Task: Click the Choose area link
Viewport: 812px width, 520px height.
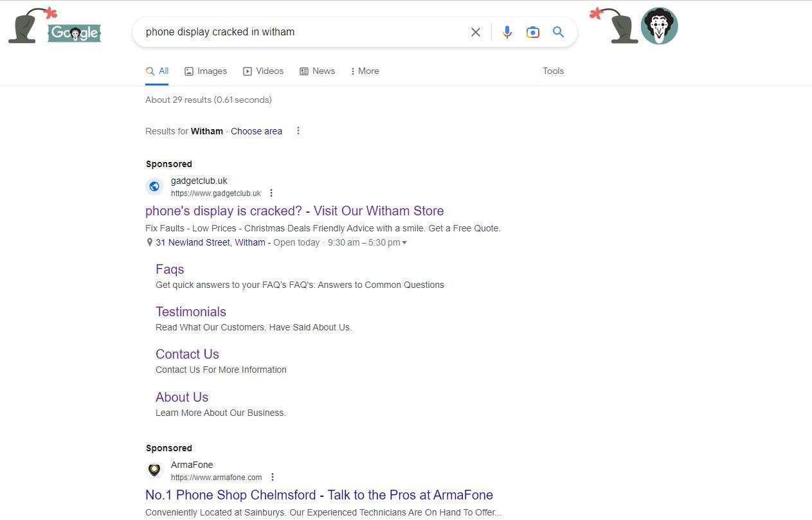Action: pos(257,131)
